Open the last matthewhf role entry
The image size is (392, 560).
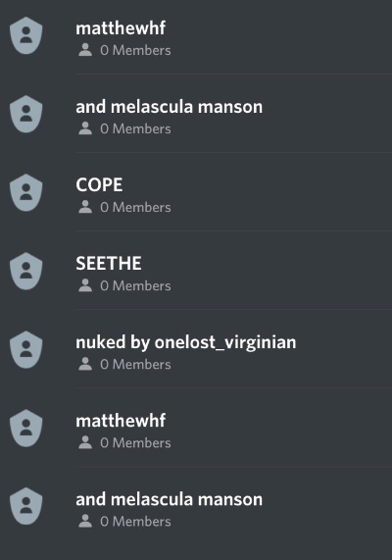coord(196,429)
